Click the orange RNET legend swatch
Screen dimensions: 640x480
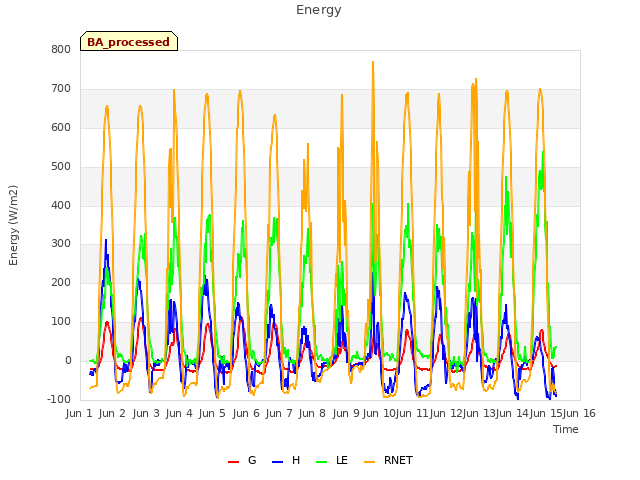click(369, 462)
